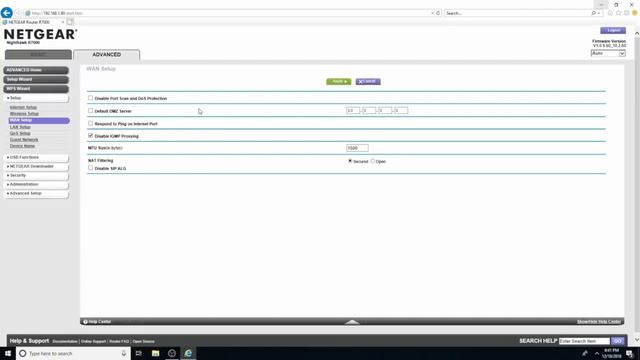Screen dimensions: 640x360
Task: Select Open NAT filtering option
Action: 373,161
